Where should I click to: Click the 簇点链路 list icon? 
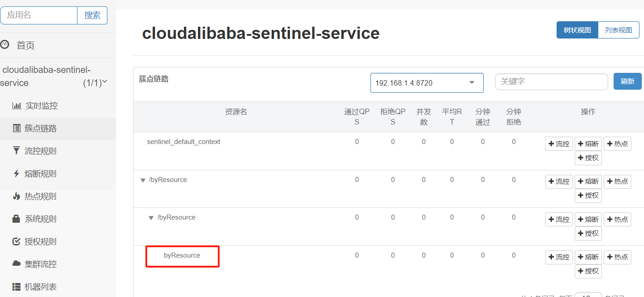[x=17, y=129]
